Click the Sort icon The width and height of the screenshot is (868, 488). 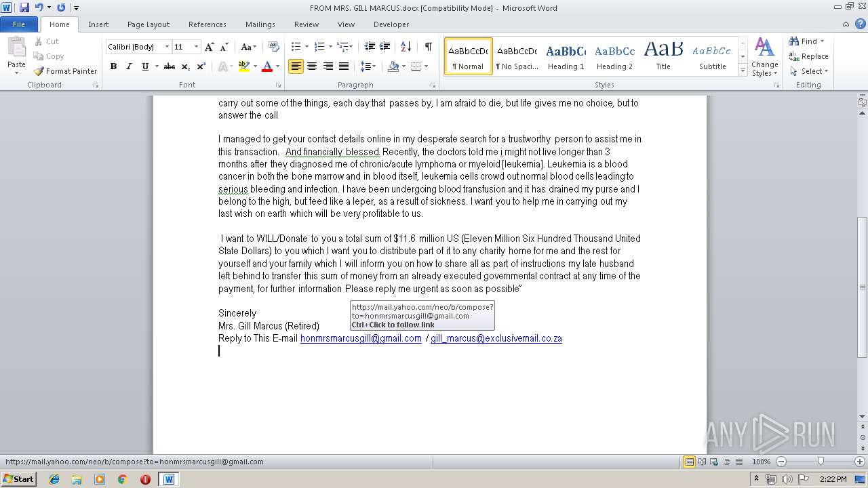pos(406,47)
